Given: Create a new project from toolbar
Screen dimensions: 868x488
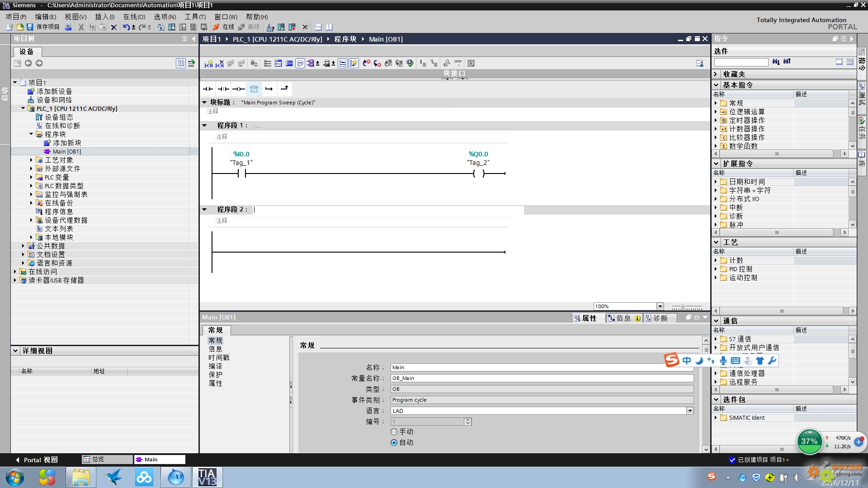Looking at the screenshot, I should click(9, 27).
